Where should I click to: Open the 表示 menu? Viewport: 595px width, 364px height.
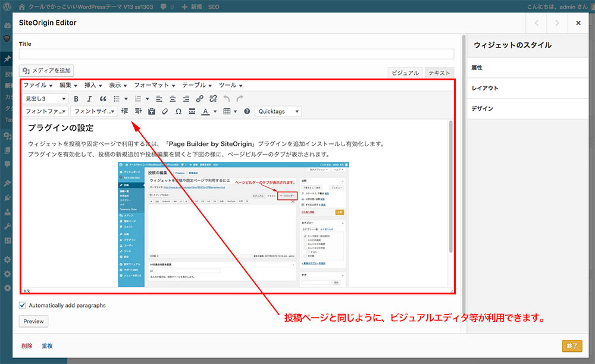(118, 85)
